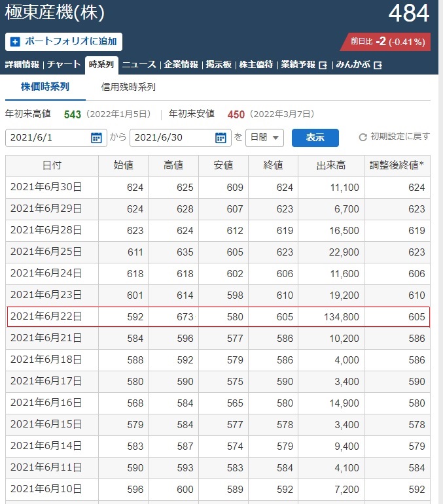Select the 時系列 tab
443x504 pixels.
[101, 65]
